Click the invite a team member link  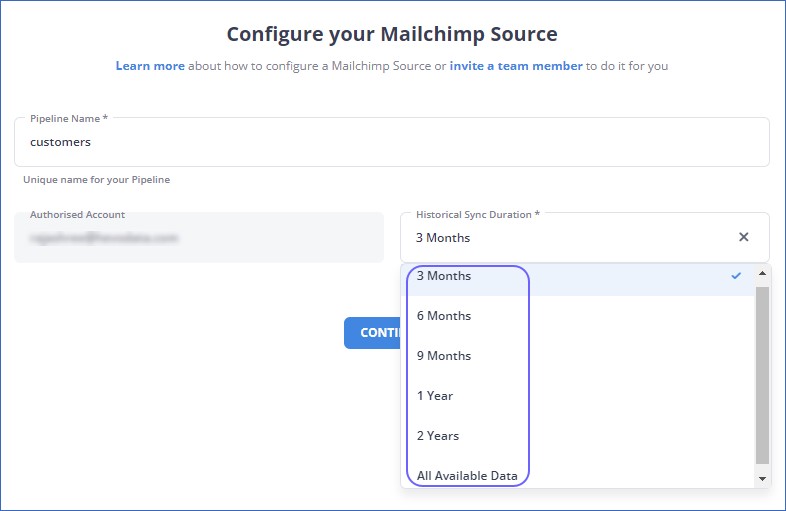[x=516, y=66]
